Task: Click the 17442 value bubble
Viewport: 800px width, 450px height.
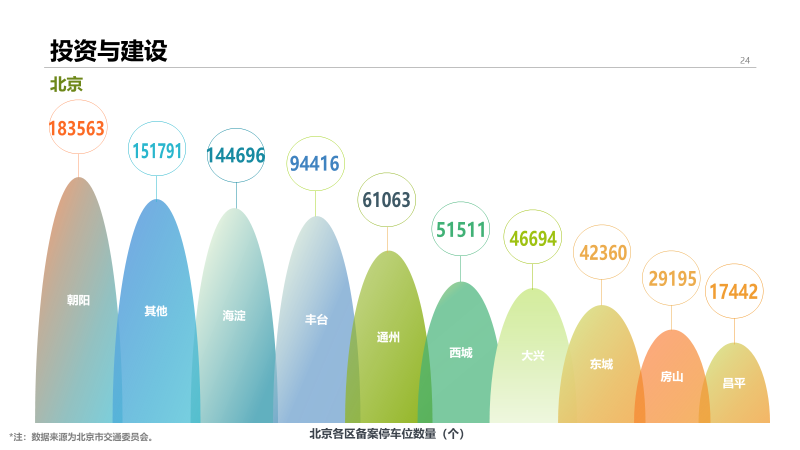Action: [734, 292]
